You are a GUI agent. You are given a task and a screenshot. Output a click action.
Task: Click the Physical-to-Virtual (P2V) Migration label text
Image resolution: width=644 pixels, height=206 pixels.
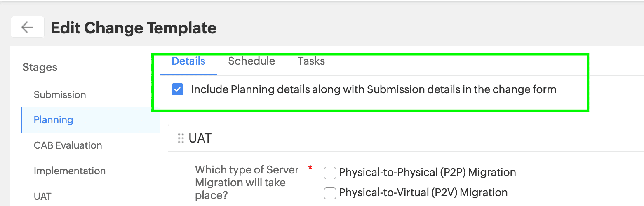click(x=423, y=192)
